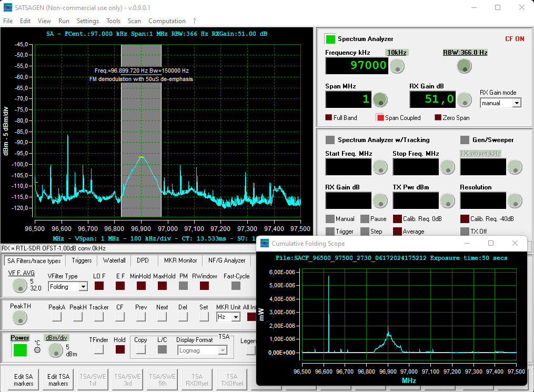Open the Display Format Logmag dropdown

pos(223,350)
